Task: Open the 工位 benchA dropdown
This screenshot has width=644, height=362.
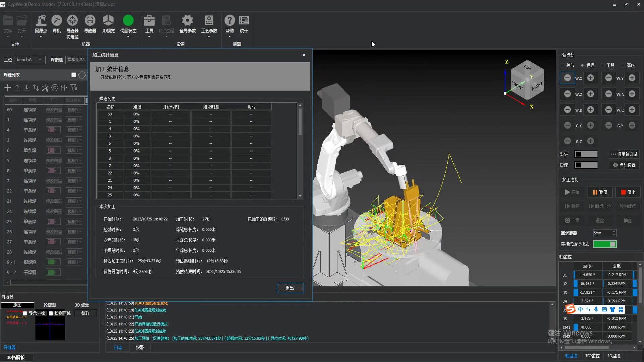Action: [x=30, y=60]
